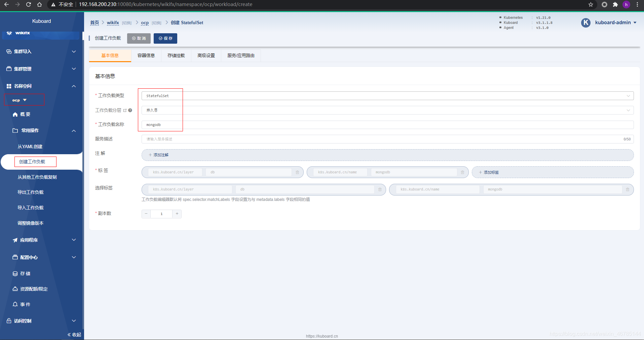644x340 pixels.
Task: Open the 概要 overview icon
Action: [15, 114]
